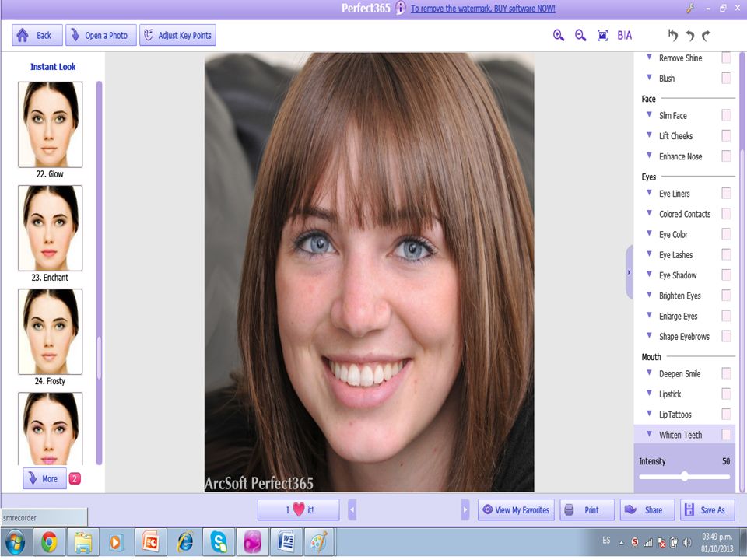
Task: Click the info icon beside Perfect365 title
Action: click(x=400, y=8)
